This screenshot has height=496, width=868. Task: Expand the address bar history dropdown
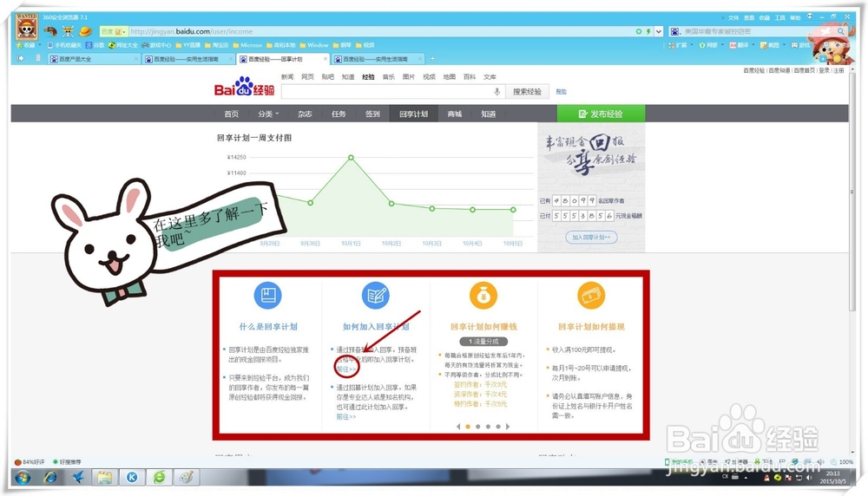click(x=658, y=31)
